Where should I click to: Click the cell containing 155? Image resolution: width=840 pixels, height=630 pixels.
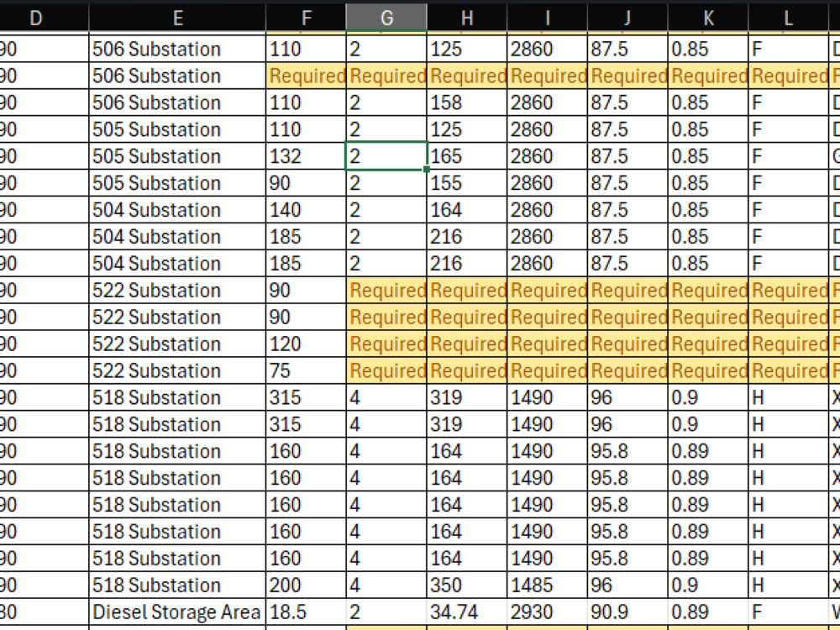point(467,182)
